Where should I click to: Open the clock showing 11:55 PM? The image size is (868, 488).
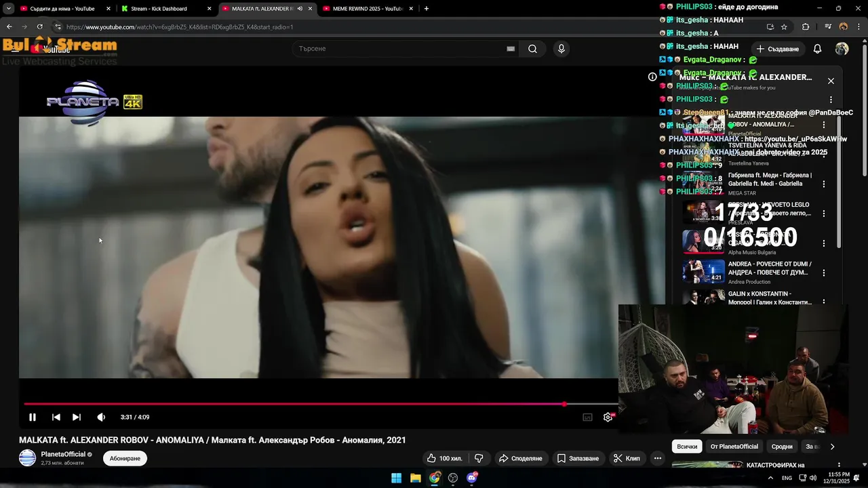[835, 478]
